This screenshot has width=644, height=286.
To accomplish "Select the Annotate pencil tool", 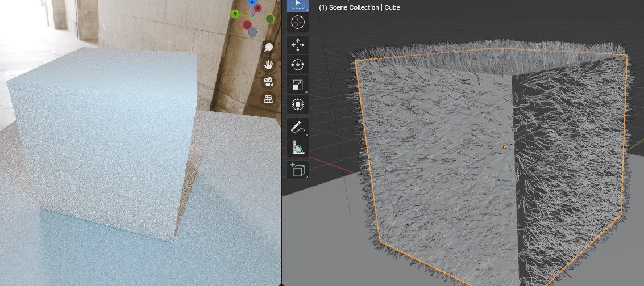I will tap(298, 128).
